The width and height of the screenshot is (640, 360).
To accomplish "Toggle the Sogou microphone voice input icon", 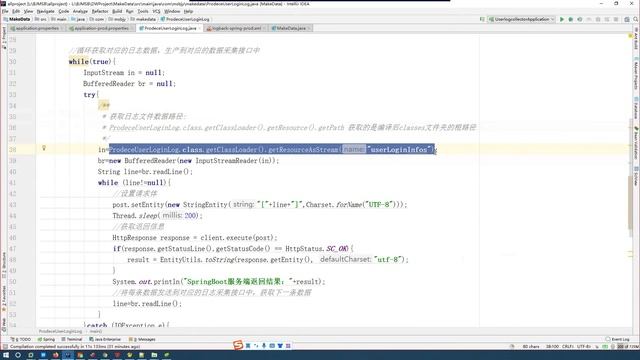I will pos(264,346).
